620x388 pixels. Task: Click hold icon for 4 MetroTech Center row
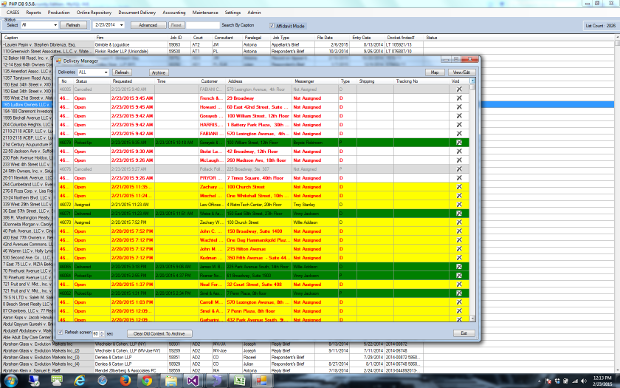459,204
